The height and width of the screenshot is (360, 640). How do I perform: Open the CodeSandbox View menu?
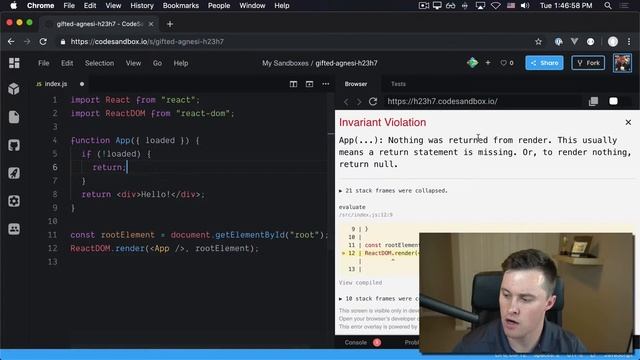click(133, 63)
